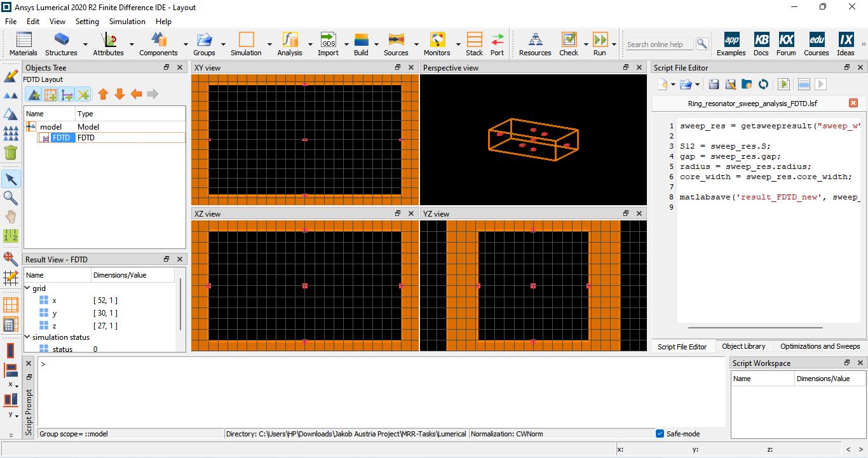Click the Attributes toolbar icon

109,40
